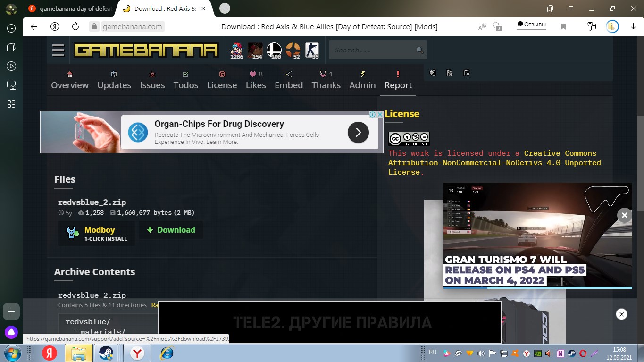Add a sidebar panel with plus button
The image size is (644, 362).
(x=11, y=311)
